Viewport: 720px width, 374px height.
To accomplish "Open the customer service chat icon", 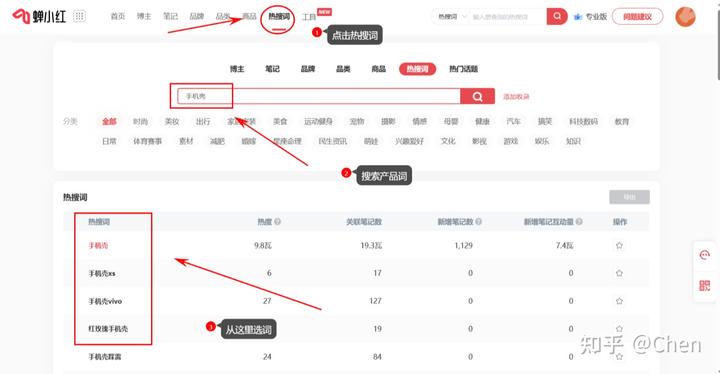I will click(x=704, y=255).
